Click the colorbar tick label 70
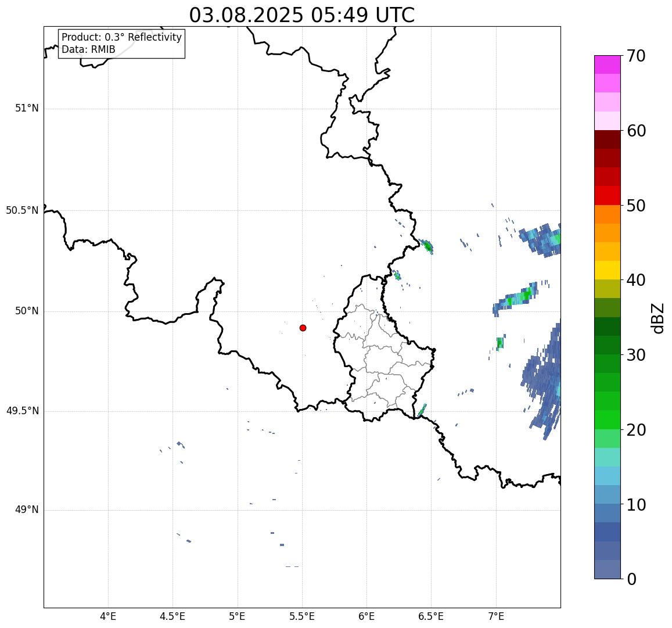This screenshot has height=628, width=672. coord(636,56)
